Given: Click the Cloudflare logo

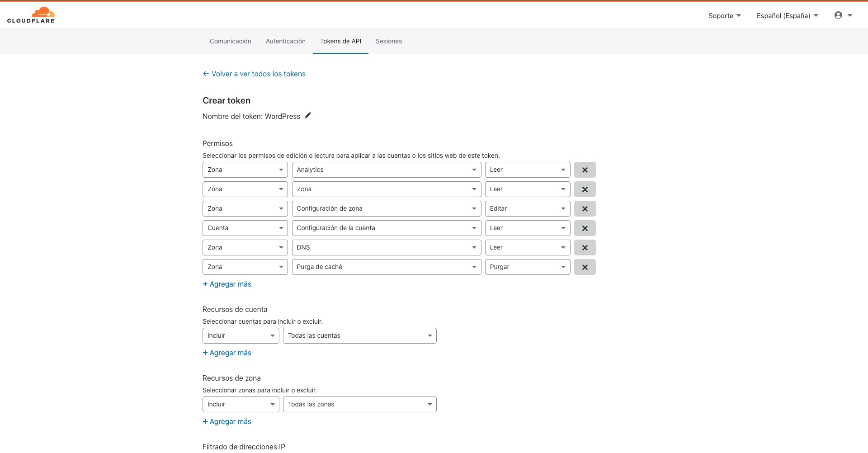Looking at the screenshot, I should click(x=31, y=15).
